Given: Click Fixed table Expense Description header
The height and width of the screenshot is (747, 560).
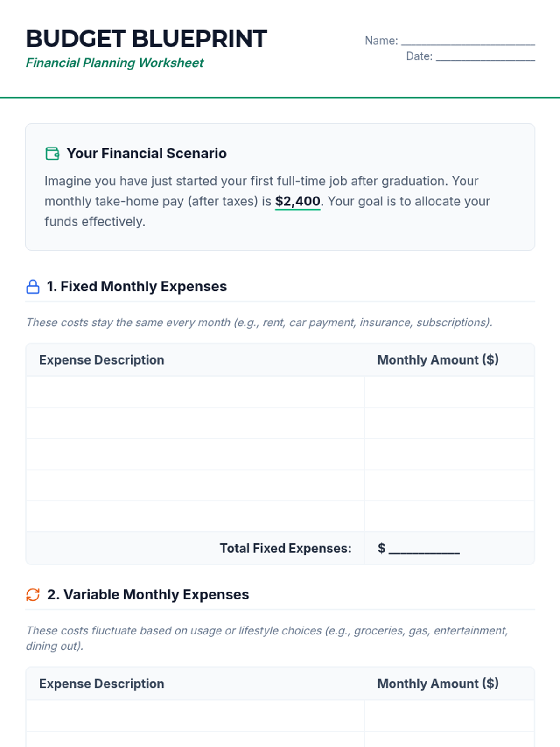Looking at the screenshot, I should click(102, 360).
